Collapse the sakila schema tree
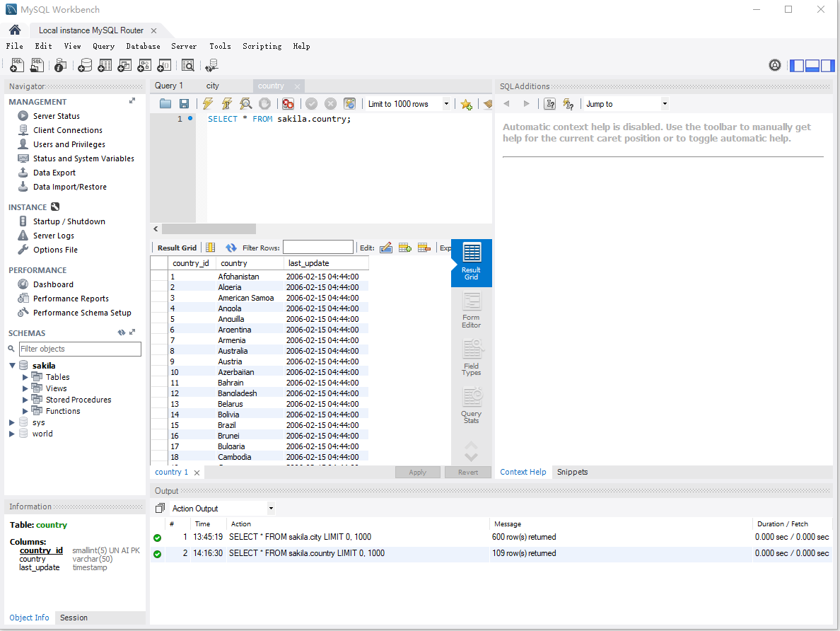 (12, 366)
